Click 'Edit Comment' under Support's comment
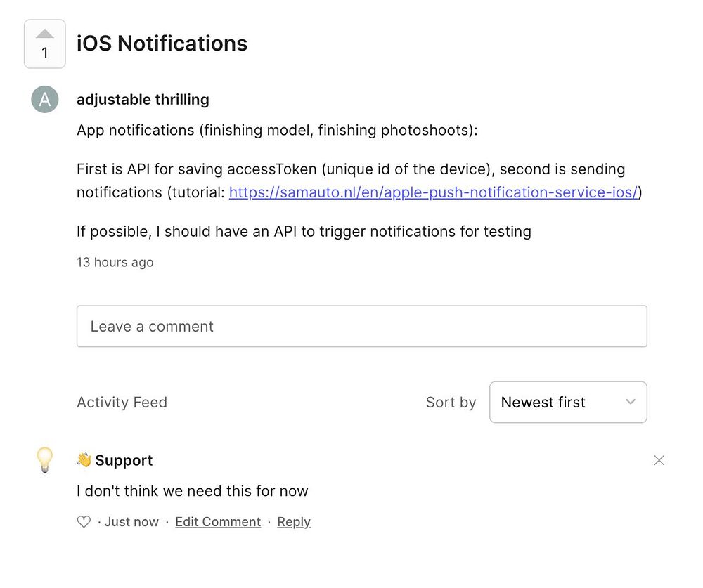703x588 pixels. pos(218,522)
